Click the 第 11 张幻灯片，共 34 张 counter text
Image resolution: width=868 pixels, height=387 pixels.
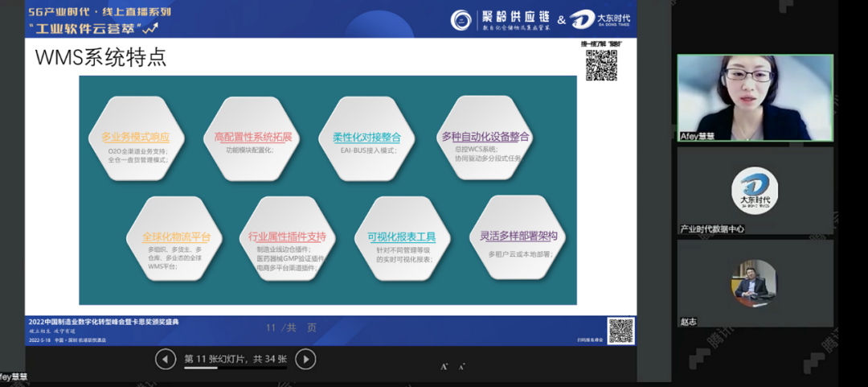[235, 359]
